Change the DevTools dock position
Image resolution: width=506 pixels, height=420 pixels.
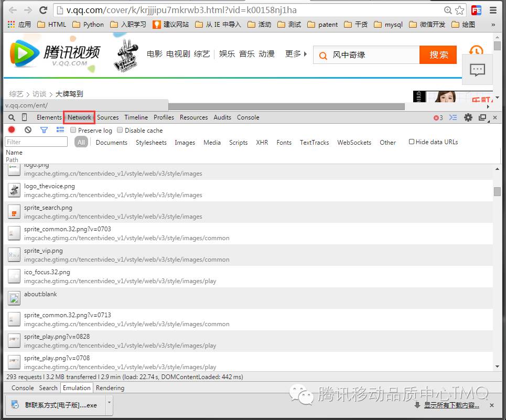tap(482, 117)
